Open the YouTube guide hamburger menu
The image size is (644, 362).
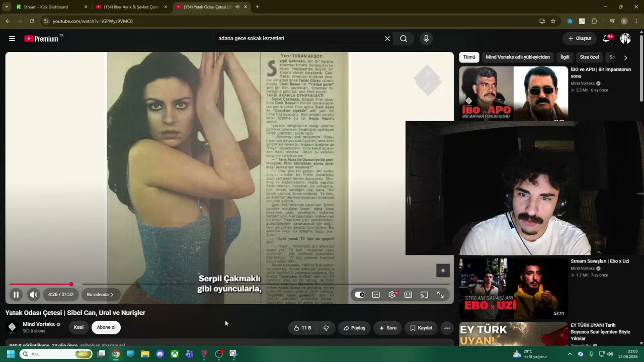click(x=12, y=39)
